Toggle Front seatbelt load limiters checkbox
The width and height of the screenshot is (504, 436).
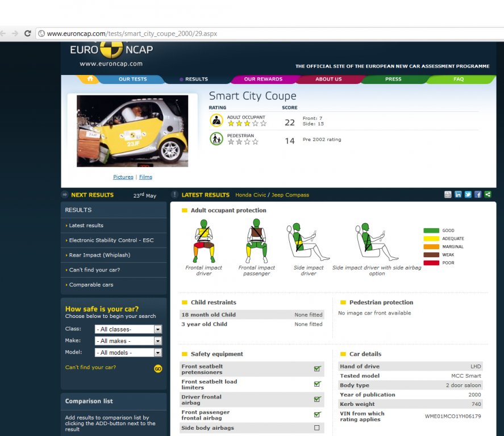[x=317, y=384]
